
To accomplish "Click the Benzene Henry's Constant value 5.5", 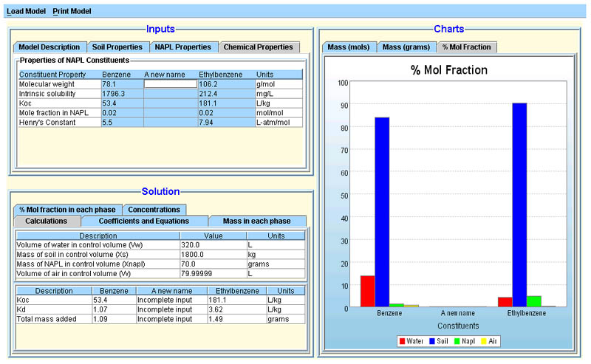I will pyautogui.click(x=120, y=123).
